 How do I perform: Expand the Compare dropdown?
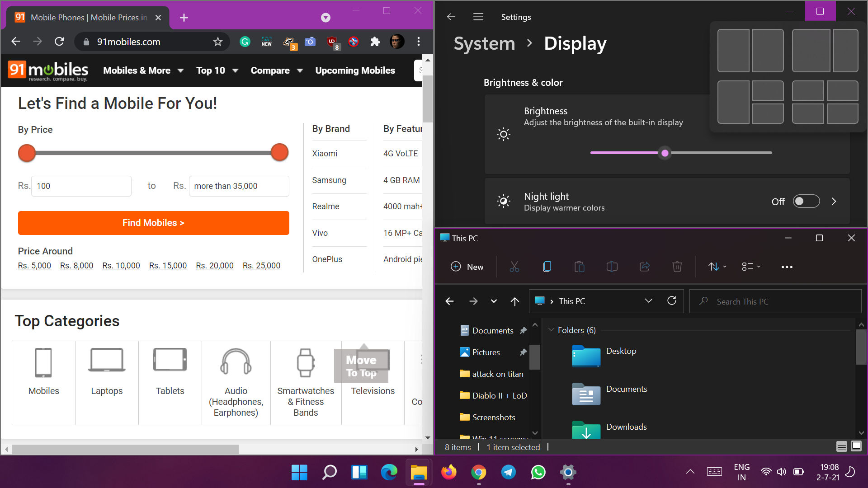tap(276, 70)
